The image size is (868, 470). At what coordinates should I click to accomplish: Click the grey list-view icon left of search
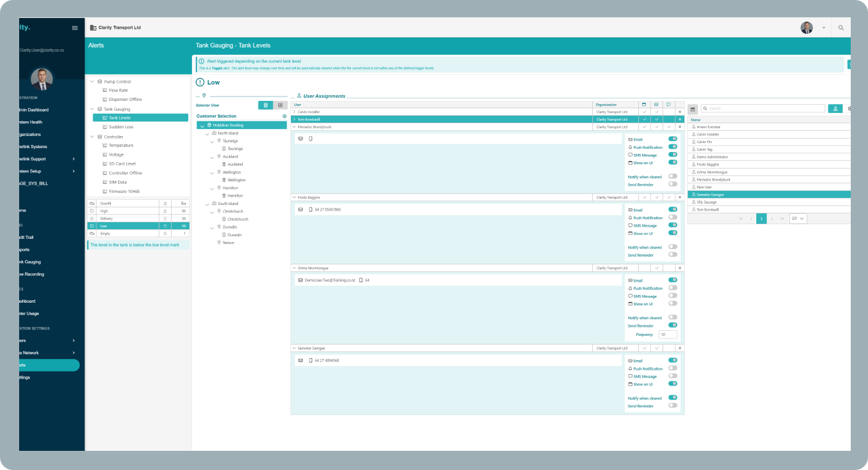tap(693, 109)
